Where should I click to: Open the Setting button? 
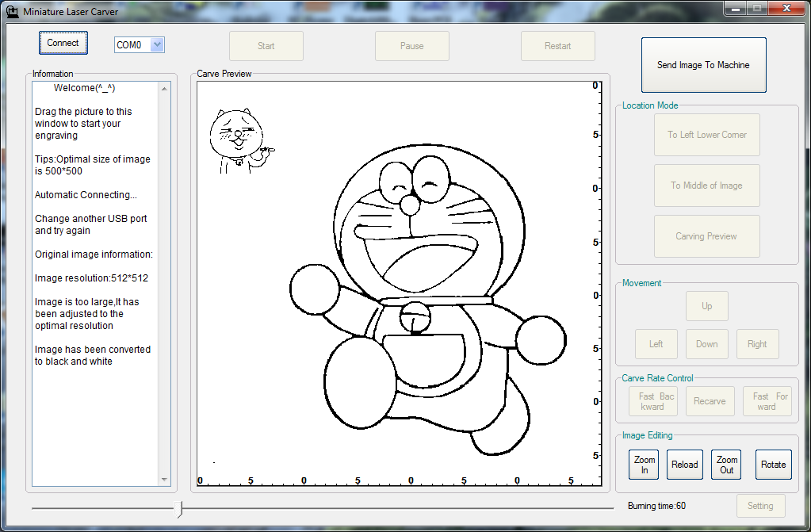coord(760,506)
